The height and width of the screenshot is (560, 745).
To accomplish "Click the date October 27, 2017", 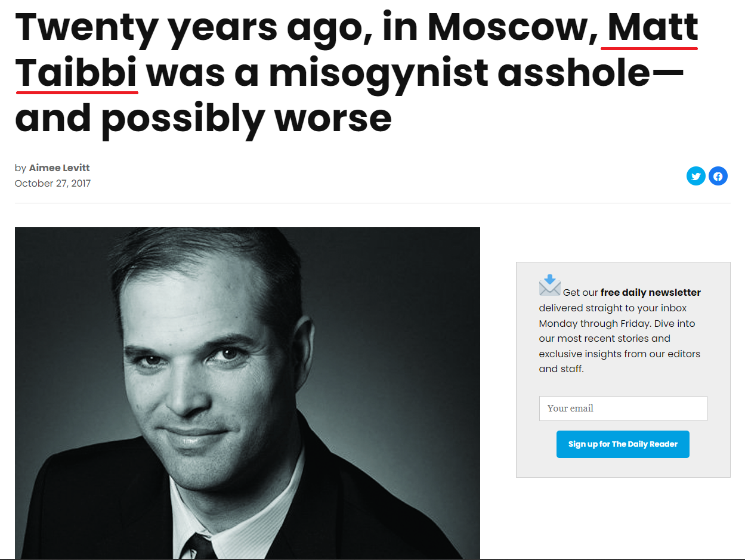I will click(52, 183).
